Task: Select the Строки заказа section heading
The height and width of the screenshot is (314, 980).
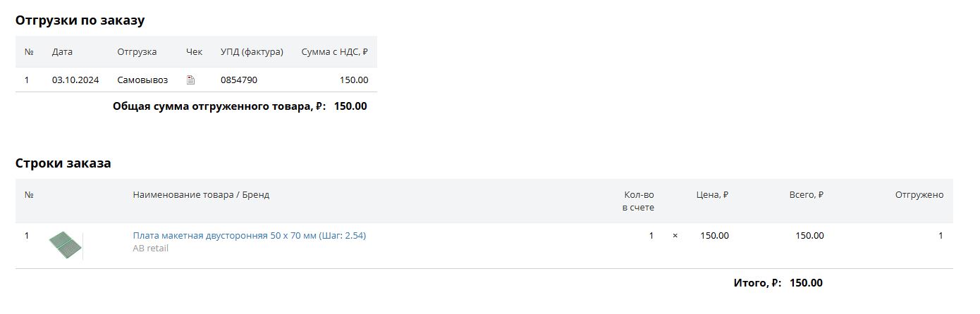Action: point(63,163)
